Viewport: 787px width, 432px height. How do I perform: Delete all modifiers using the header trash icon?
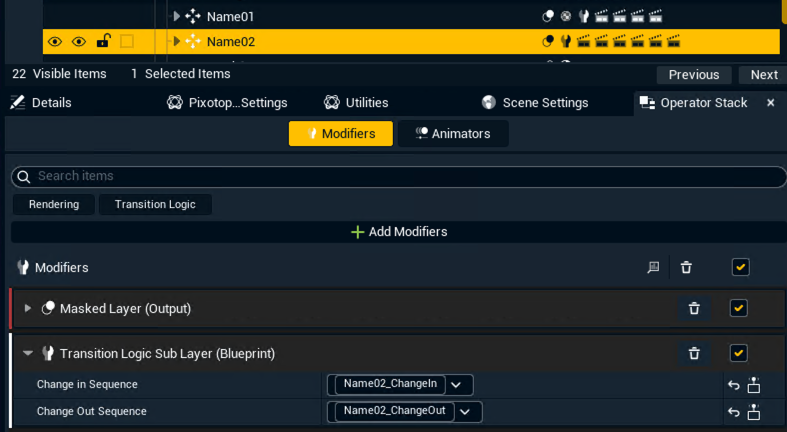686,267
